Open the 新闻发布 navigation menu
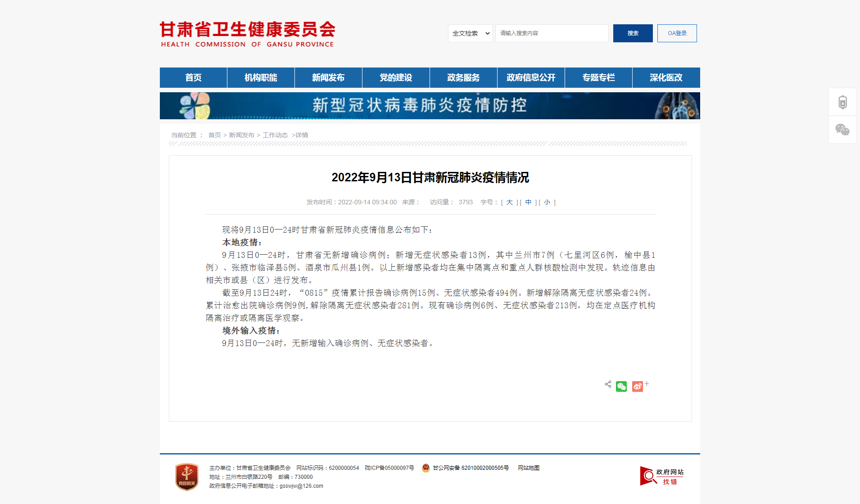The image size is (860, 504). [328, 77]
